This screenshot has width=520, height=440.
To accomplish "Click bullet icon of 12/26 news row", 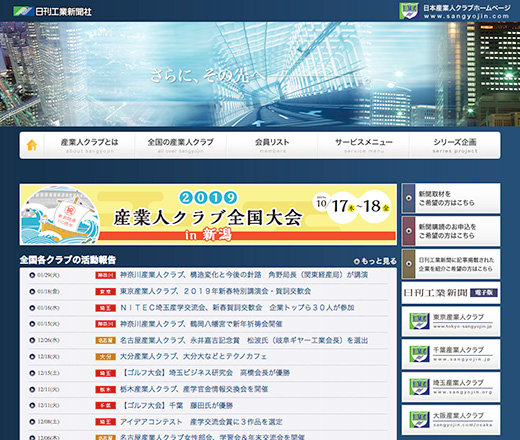I will [x=32, y=340].
